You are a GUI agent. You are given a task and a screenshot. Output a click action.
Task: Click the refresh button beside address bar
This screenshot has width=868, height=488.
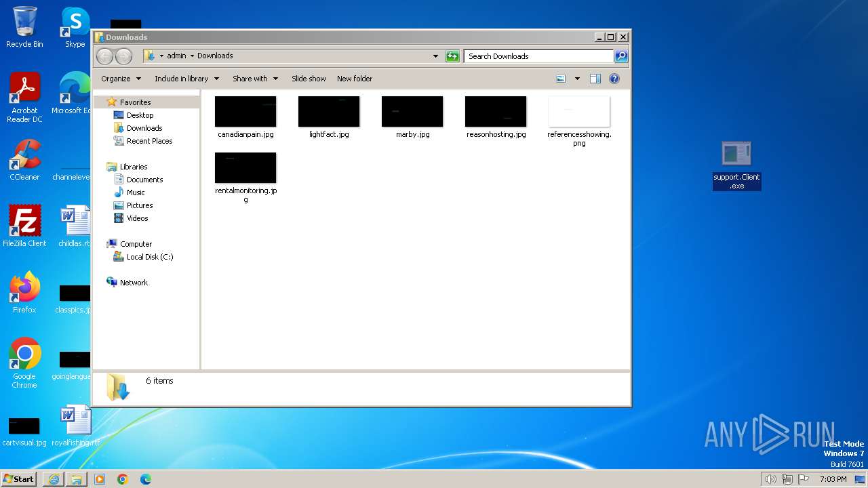(452, 56)
